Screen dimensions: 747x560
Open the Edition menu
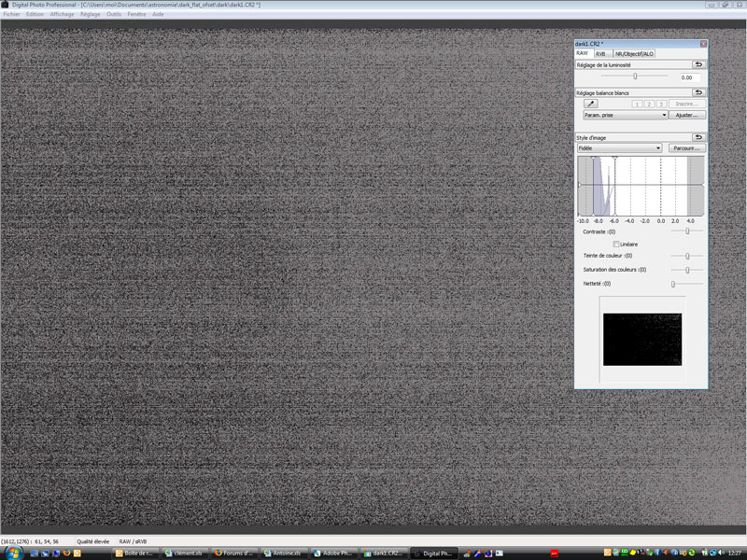(35, 14)
